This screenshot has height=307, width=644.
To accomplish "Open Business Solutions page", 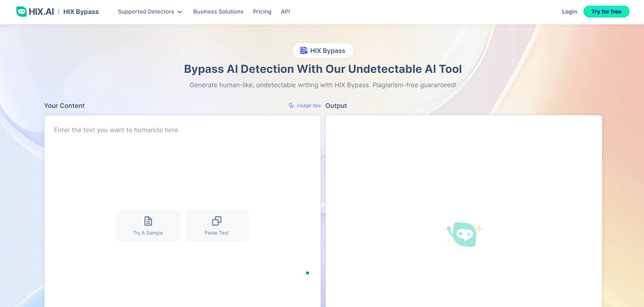I will pyautogui.click(x=218, y=12).
